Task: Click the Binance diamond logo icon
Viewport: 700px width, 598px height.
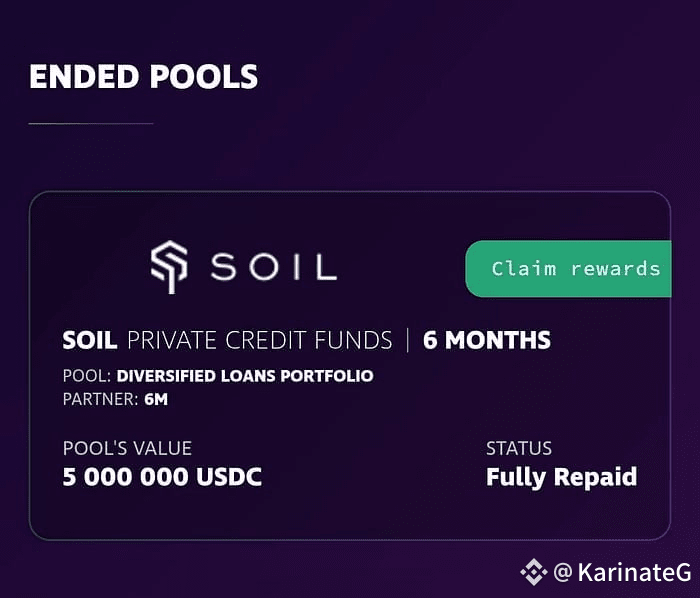Action: 534,572
